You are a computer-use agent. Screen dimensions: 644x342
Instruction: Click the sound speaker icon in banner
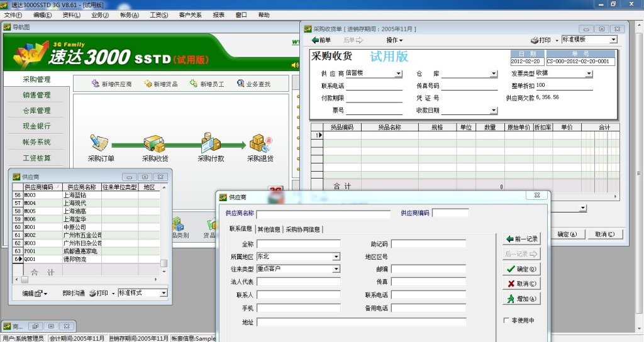click(x=295, y=65)
